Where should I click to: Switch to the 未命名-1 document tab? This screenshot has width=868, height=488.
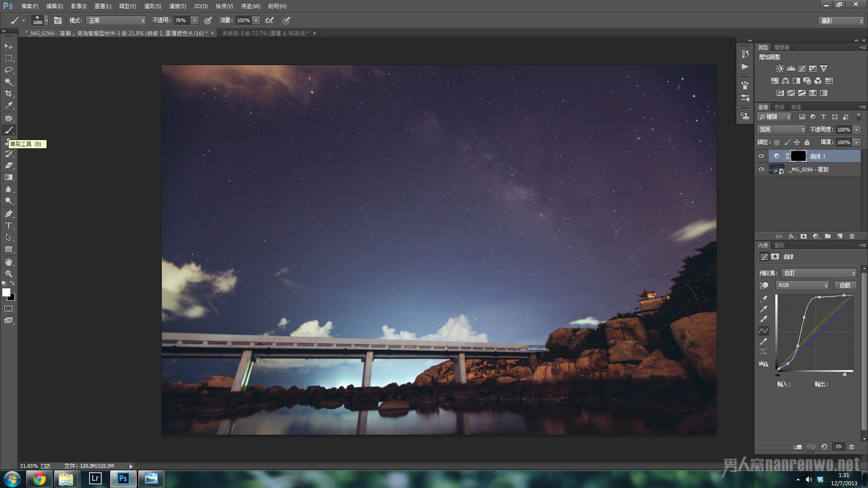coord(265,33)
